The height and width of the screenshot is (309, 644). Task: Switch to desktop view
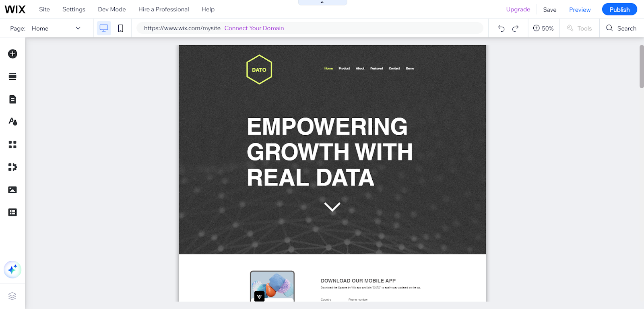104,28
